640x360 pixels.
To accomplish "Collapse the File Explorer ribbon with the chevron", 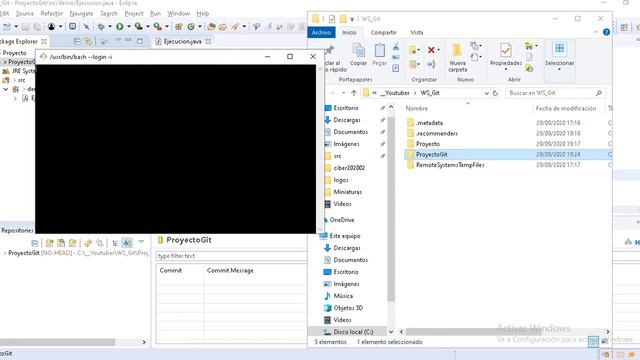I will (596, 32).
